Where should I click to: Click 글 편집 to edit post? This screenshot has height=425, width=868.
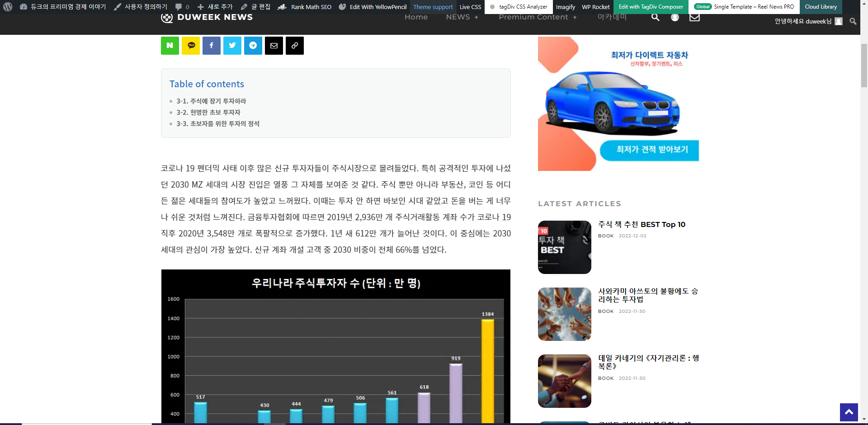click(x=256, y=7)
